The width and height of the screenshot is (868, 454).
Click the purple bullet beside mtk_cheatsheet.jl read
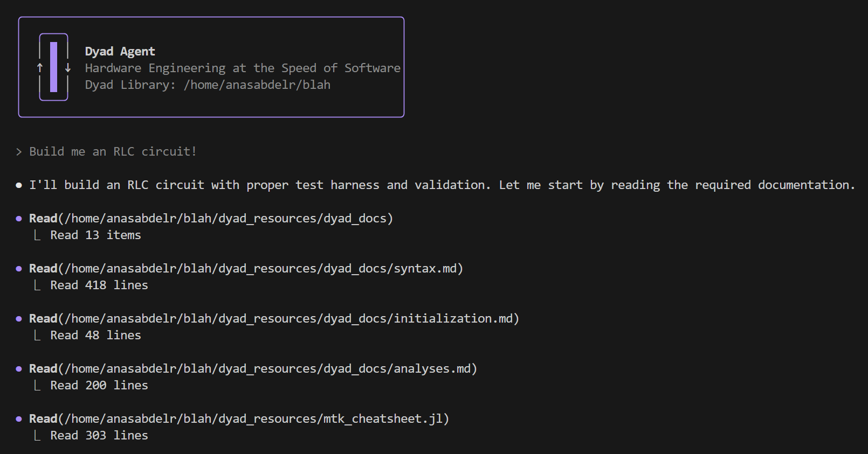[x=19, y=419]
